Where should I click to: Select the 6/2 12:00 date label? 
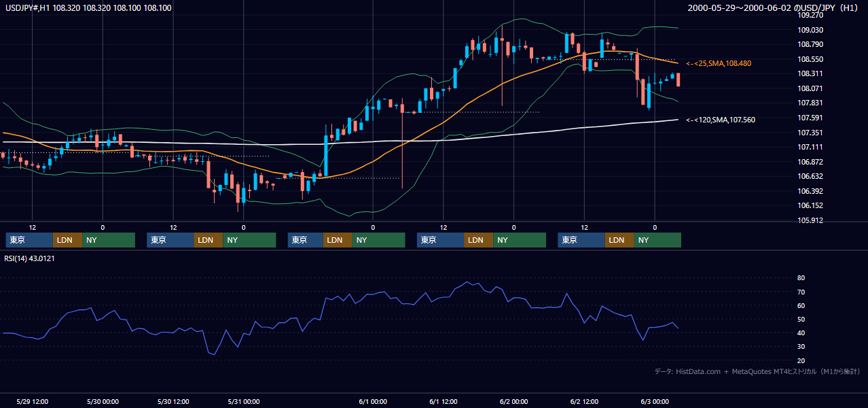pyautogui.click(x=585, y=401)
